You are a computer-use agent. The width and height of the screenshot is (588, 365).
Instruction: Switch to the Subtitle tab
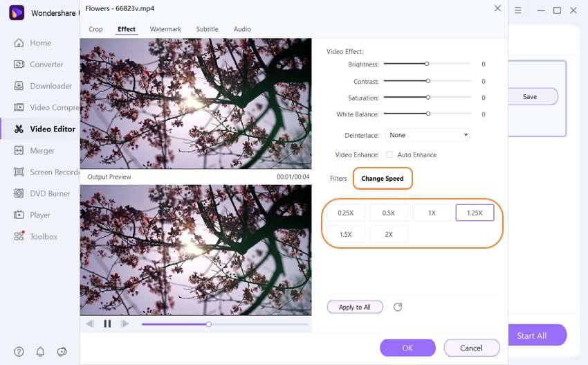point(207,29)
